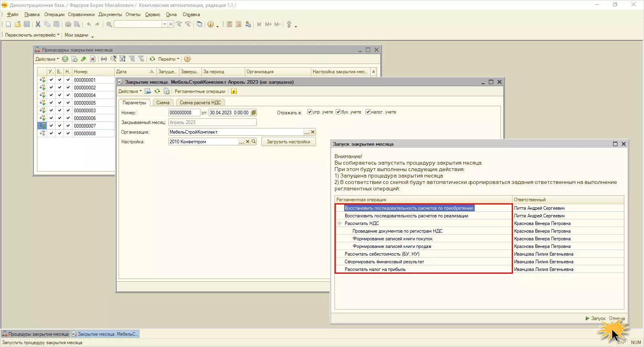Click the yellow info icon in document toolbar
This screenshot has height=347, width=644.
234,91
